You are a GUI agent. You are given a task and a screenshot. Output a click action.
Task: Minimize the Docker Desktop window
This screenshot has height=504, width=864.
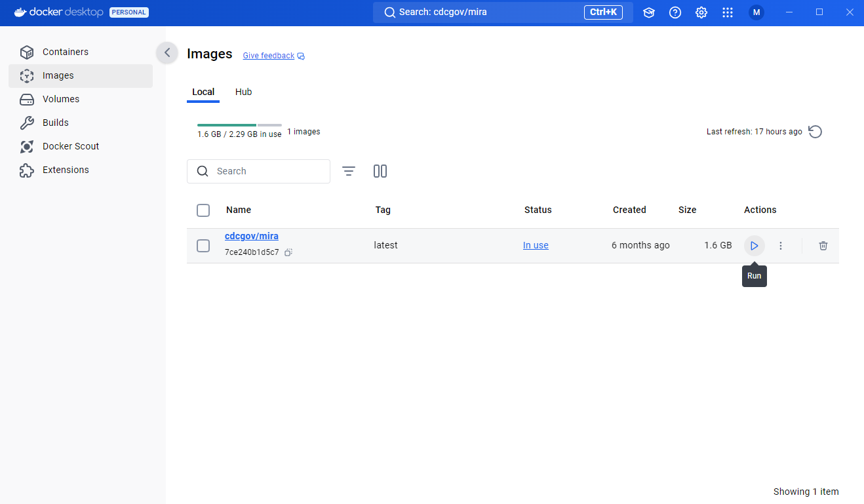(x=789, y=12)
